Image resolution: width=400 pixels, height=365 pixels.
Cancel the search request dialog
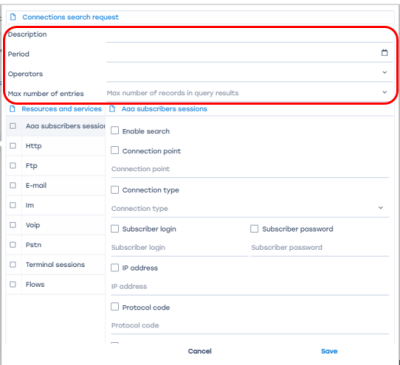point(200,351)
